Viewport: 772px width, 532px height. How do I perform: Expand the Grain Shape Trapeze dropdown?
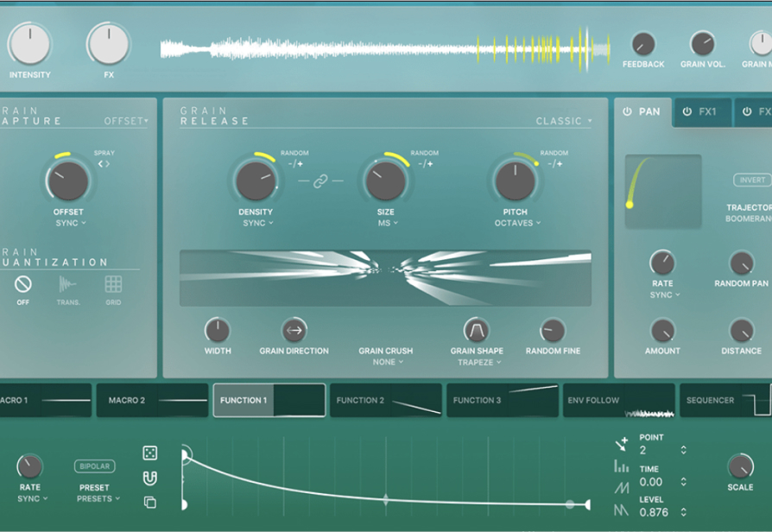coord(478,363)
